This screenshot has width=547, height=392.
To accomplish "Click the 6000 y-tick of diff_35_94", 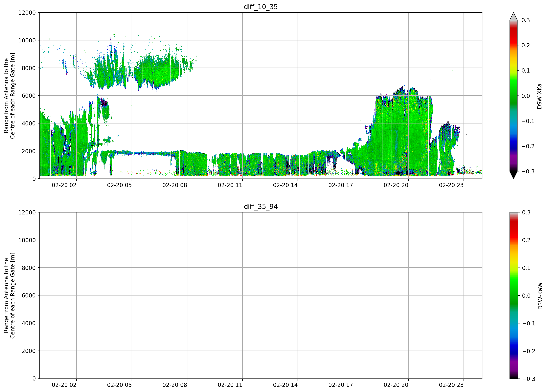I will pyautogui.click(x=29, y=295).
